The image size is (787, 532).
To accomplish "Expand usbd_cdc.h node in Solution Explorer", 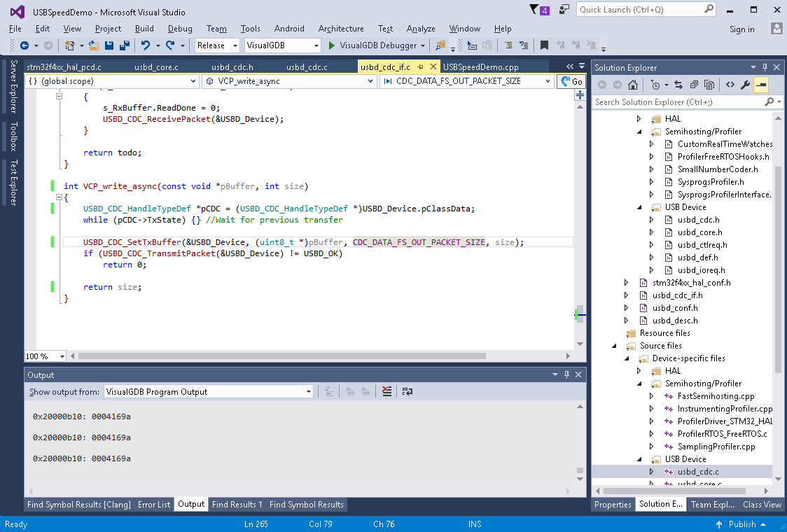I will tap(651, 220).
